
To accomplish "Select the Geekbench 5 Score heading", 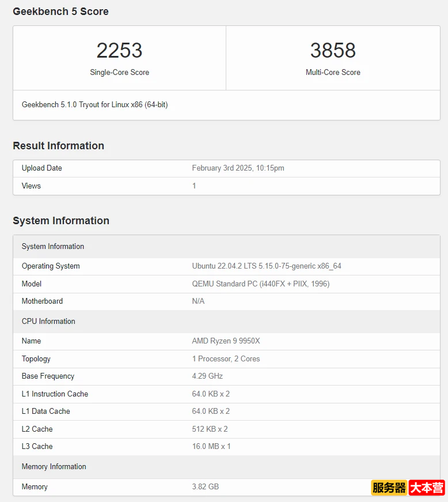I will coord(60,12).
